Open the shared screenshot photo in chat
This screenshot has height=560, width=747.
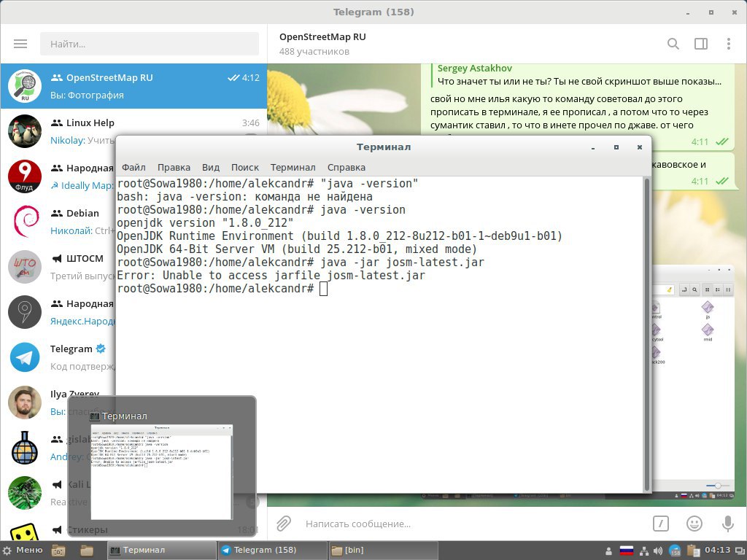(x=693, y=382)
